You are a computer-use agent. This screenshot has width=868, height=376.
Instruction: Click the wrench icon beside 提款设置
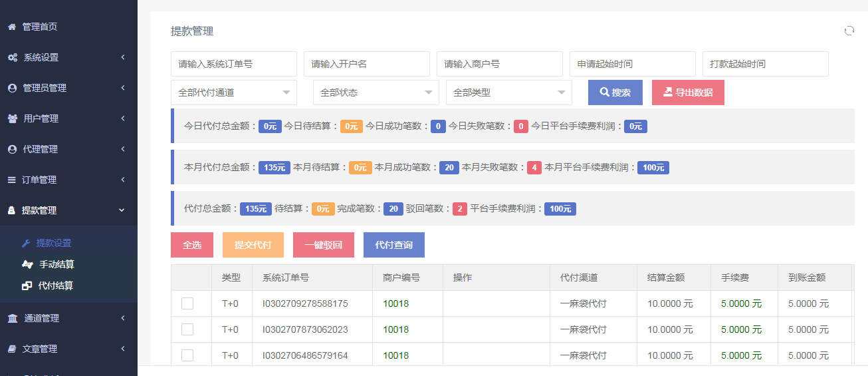click(26, 243)
